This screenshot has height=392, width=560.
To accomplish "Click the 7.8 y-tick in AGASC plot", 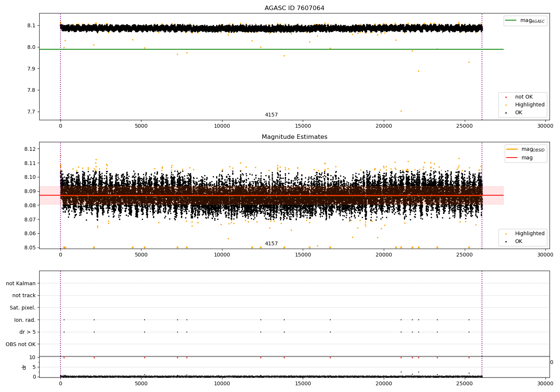I will [x=32, y=90].
